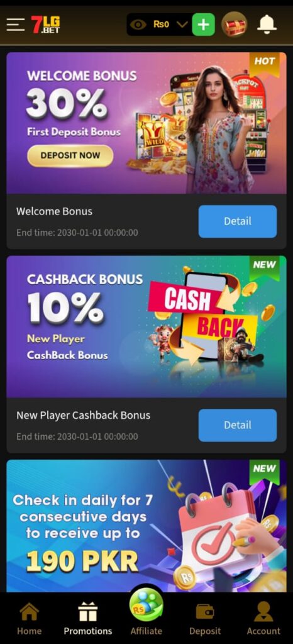This screenshot has height=644, width=293.
Task: Open the 10% Cashback Bonus banner image
Action: coord(146,326)
